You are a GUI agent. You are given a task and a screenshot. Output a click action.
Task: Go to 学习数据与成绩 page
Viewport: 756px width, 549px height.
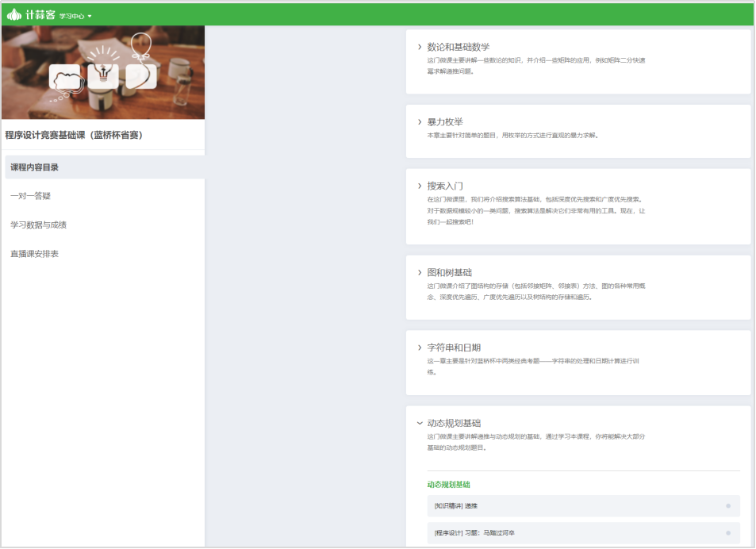38,225
